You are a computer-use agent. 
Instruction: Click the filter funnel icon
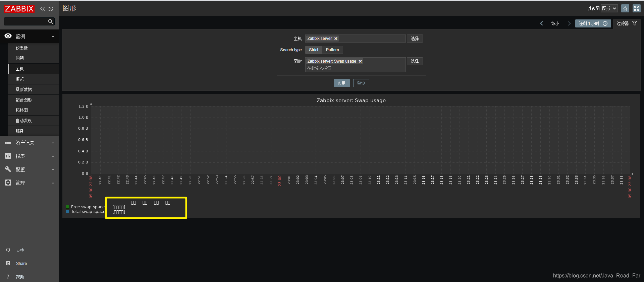pyautogui.click(x=635, y=23)
